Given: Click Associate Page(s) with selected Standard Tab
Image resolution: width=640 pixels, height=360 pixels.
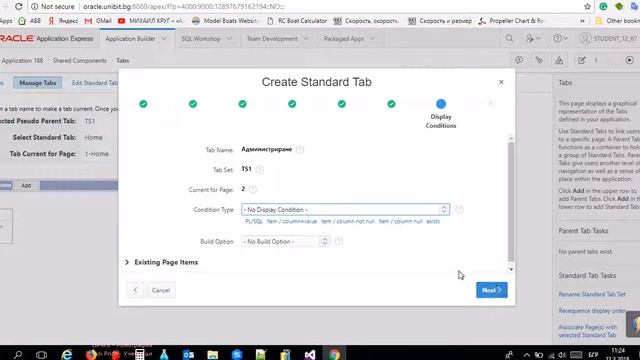Looking at the screenshot, I should tap(588, 331).
